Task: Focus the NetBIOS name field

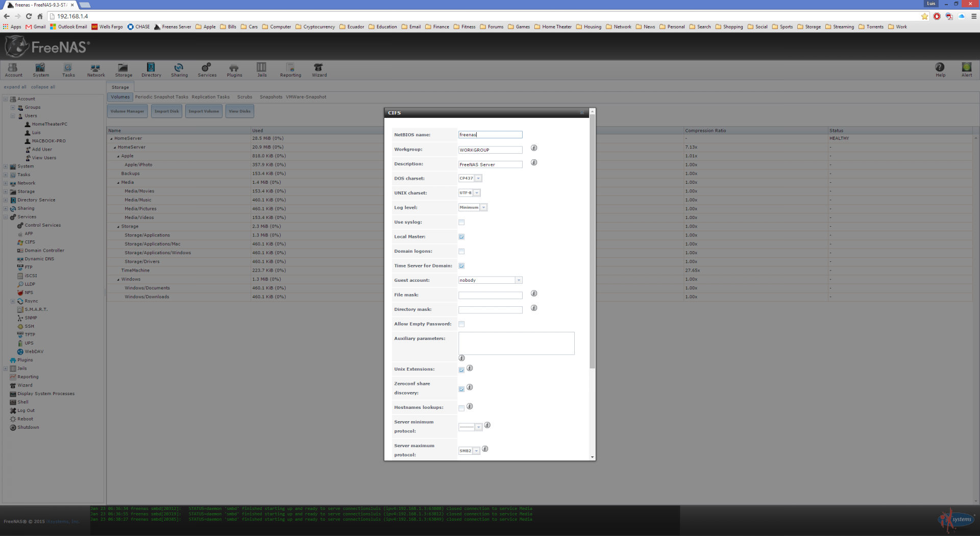Action: (x=490, y=135)
